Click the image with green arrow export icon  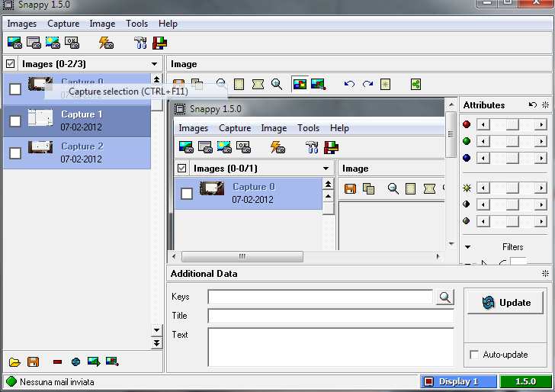coord(94,362)
